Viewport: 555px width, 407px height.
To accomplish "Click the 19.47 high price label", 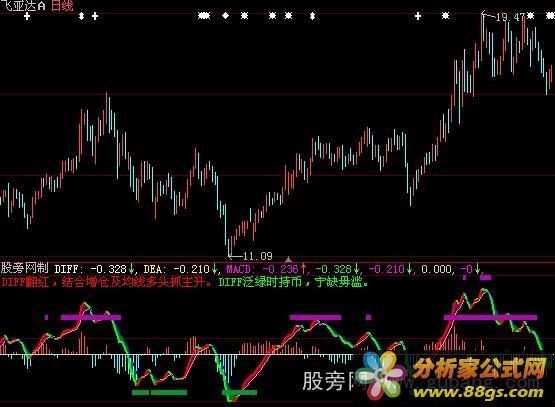I will pyautogui.click(x=510, y=17).
